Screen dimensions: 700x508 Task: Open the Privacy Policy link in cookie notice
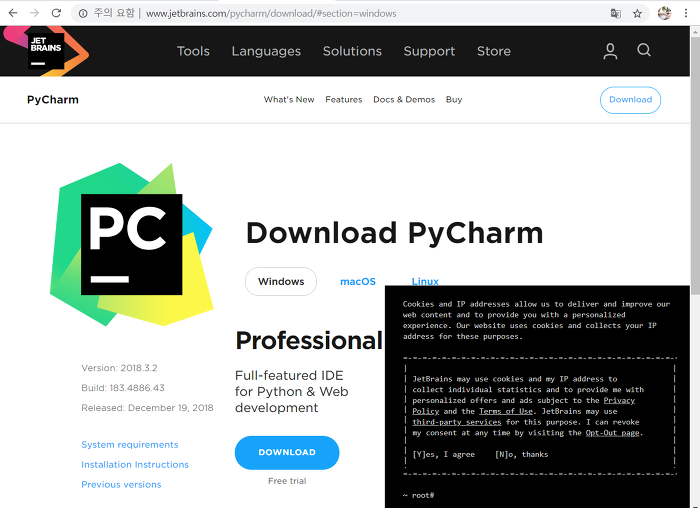(x=619, y=400)
